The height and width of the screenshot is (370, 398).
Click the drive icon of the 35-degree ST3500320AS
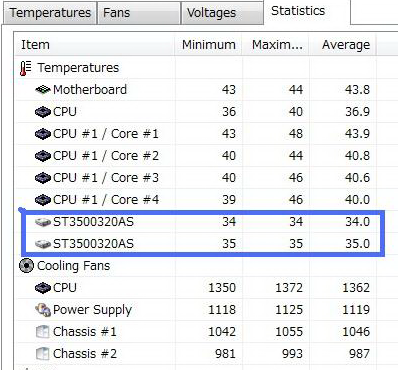pyautogui.click(x=43, y=244)
